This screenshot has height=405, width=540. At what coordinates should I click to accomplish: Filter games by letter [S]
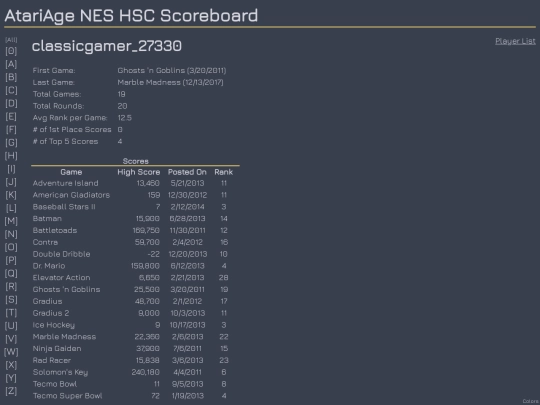point(11,300)
